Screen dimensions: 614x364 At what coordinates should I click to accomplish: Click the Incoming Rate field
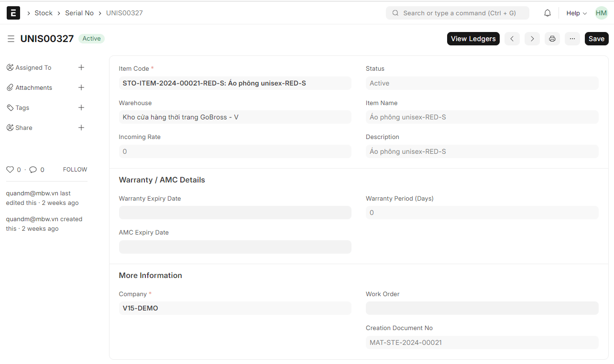(235, 151)
